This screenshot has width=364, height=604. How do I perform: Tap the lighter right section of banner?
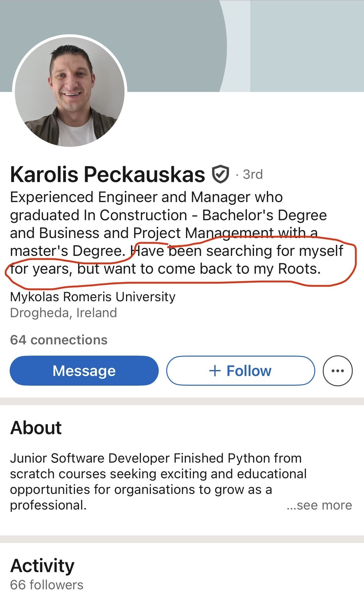(x=306, y=44)
